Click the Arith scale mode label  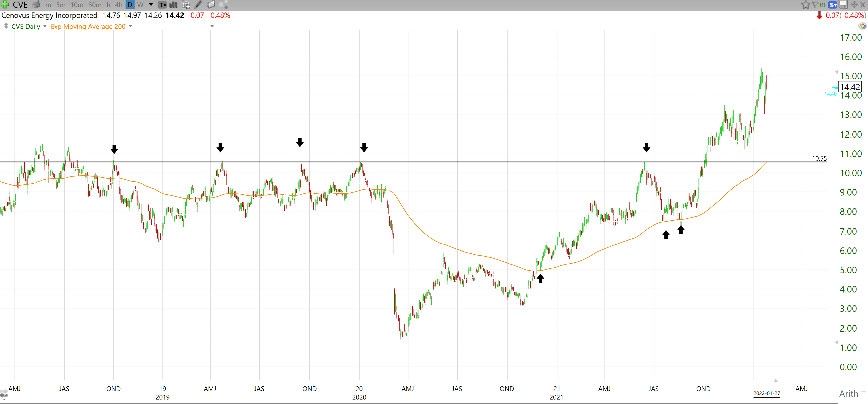[849, 394]
